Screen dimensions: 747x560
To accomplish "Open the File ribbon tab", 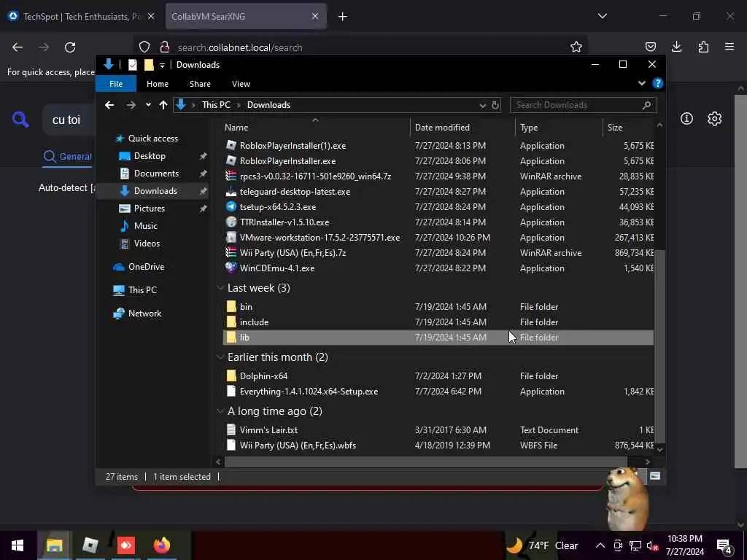I will click(116, 84).
